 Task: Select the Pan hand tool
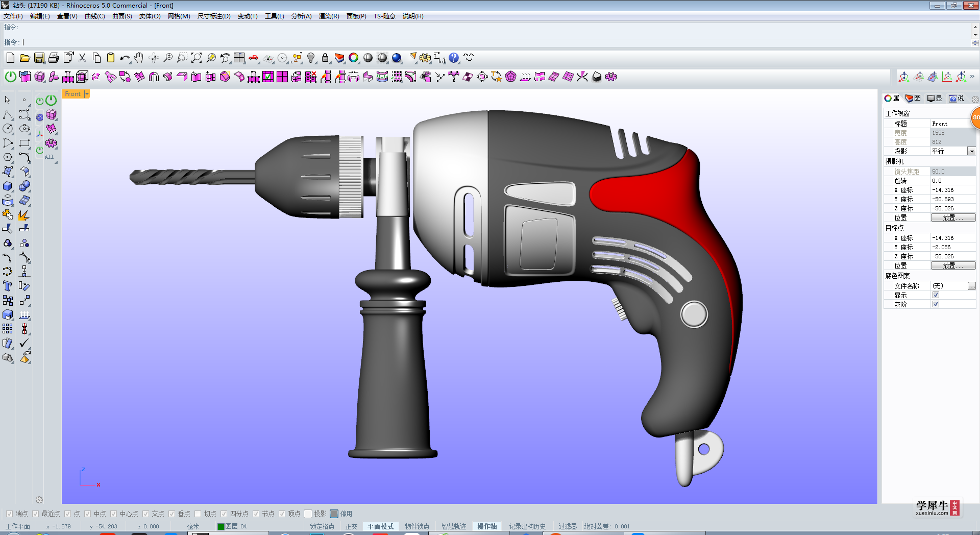139,58
